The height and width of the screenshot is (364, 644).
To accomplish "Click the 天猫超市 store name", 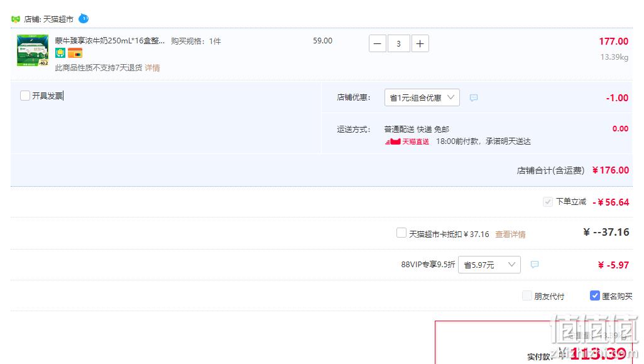I will click(x=58, y=19).
